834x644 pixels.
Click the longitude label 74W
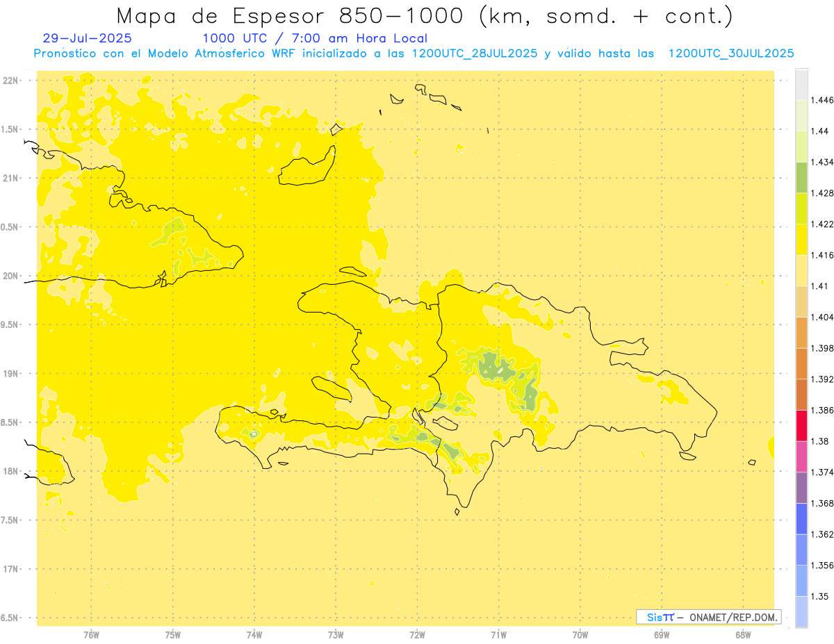(254, 635)
